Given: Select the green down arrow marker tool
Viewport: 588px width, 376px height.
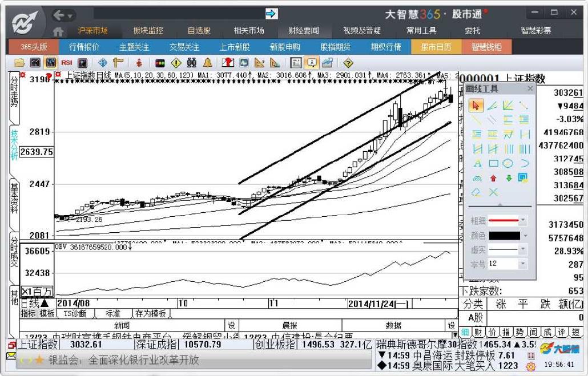Looking at the screenshot, I should [x=509, y=179].
